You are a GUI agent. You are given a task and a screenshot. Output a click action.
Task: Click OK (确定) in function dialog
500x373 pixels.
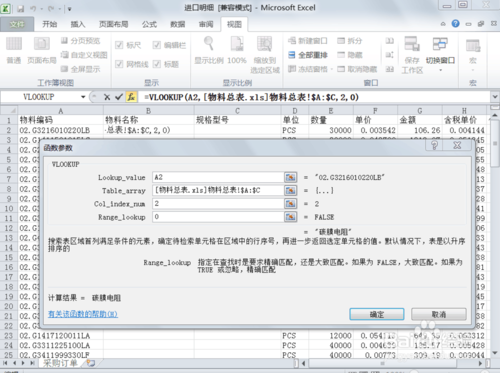tap(377, 314)
